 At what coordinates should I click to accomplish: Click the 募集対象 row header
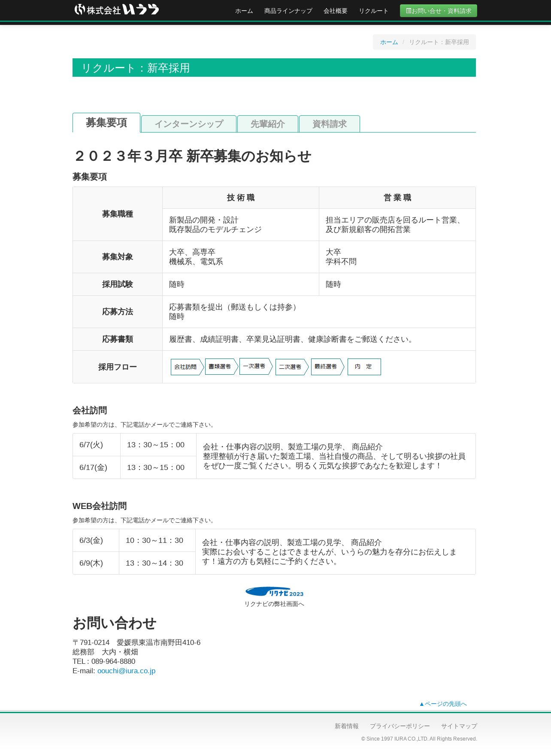(118, 257)
